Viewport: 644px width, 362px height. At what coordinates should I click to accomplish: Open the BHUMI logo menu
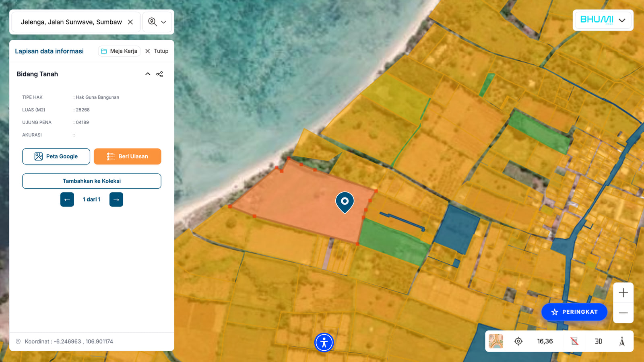click(x=603, y=20)
